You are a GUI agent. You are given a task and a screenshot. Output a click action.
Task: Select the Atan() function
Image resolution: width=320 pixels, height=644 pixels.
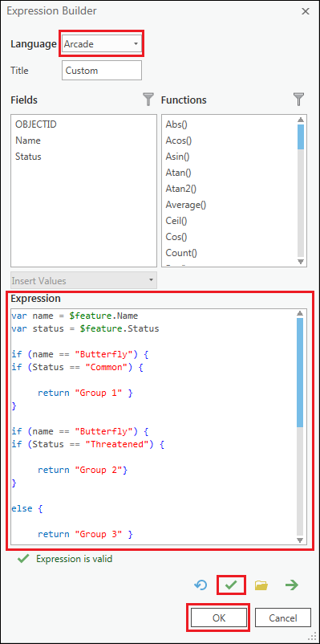pyautogui.click(x=179, y=173)
